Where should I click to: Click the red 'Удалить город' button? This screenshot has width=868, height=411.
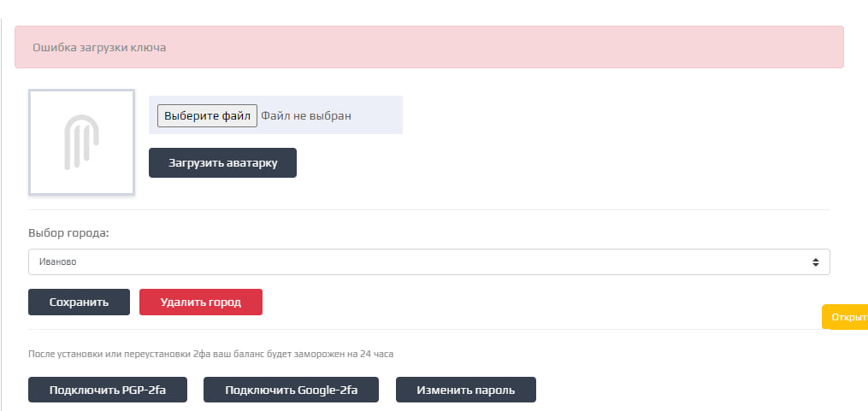point(201,302)
